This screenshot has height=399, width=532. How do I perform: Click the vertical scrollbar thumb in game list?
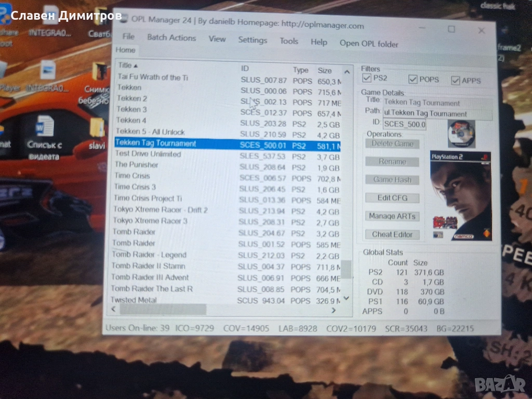346,269
